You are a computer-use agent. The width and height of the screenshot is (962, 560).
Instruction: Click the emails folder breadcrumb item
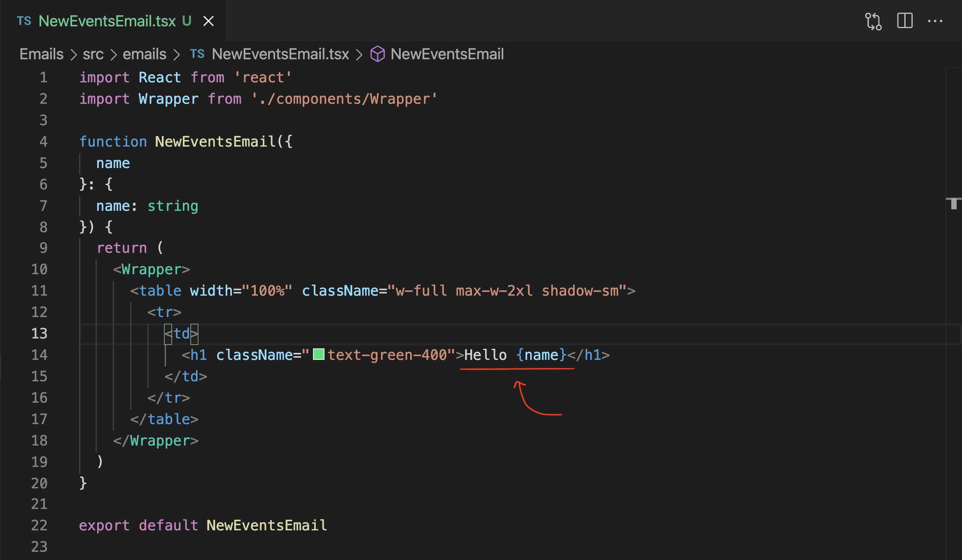click(x=144, y=54)
